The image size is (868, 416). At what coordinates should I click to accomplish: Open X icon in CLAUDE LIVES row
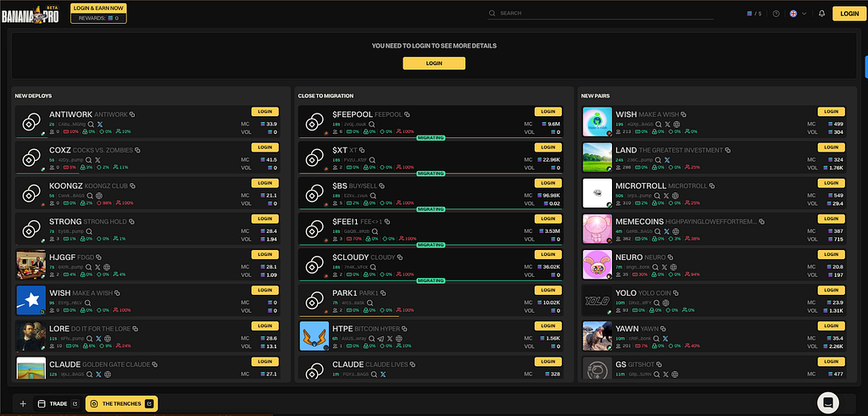click(x=382, y=374)
